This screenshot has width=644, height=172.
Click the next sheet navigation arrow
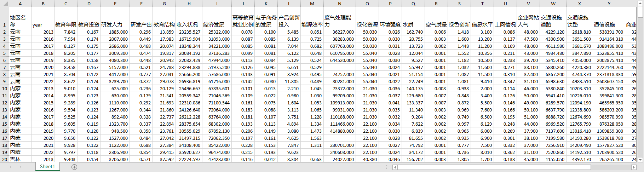[20, 167]
